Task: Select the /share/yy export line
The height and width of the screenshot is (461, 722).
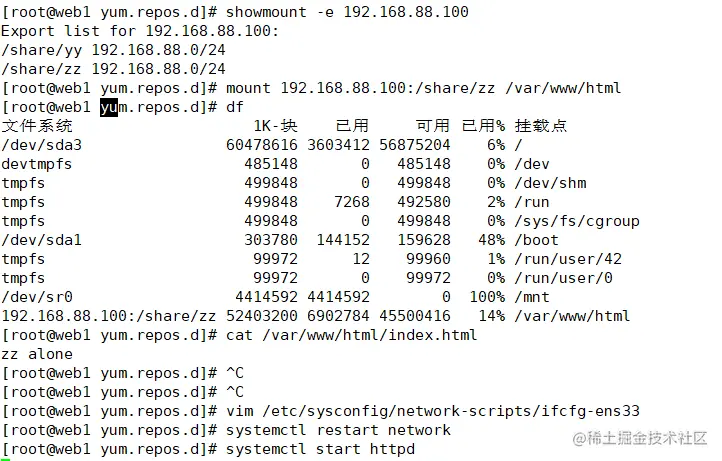Action: 113,50
